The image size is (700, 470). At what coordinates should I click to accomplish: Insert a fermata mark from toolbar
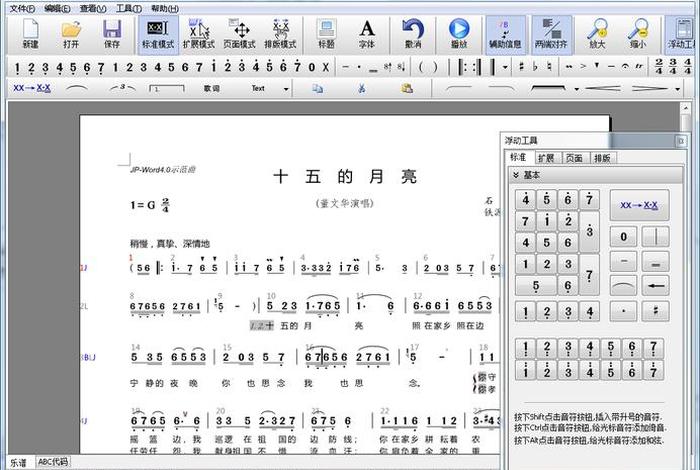(x=625, y=67)
